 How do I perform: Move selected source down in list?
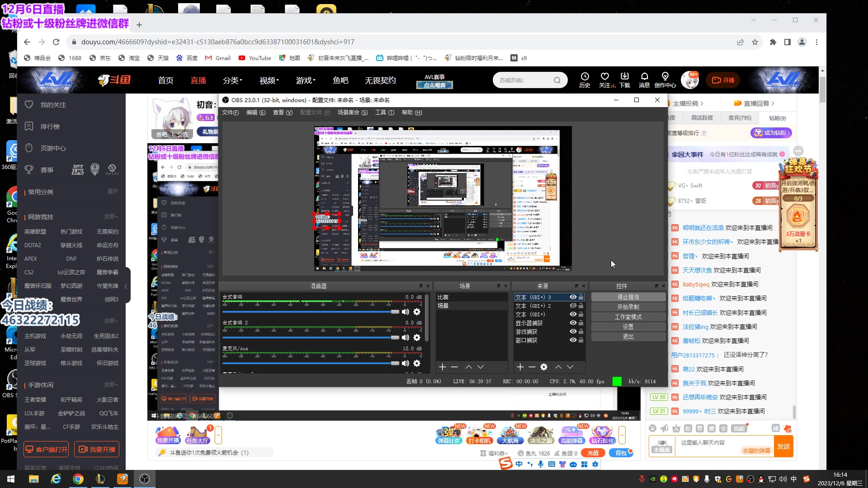(570, 367)
